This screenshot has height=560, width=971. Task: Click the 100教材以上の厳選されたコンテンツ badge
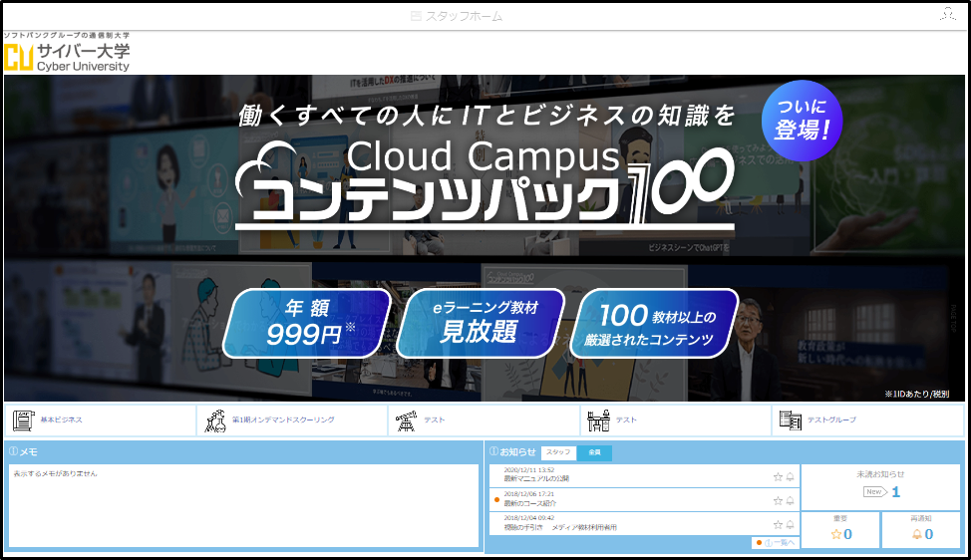[654, 323]
